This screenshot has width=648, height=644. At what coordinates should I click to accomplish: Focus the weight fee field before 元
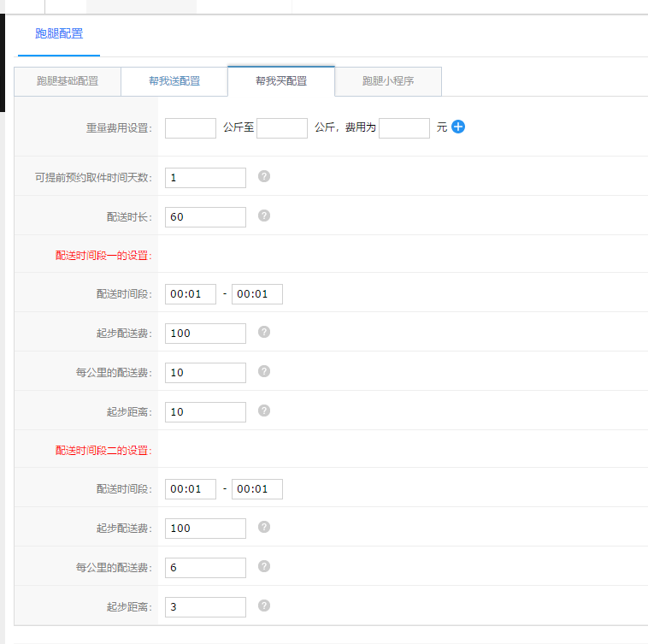coord(404,128)
